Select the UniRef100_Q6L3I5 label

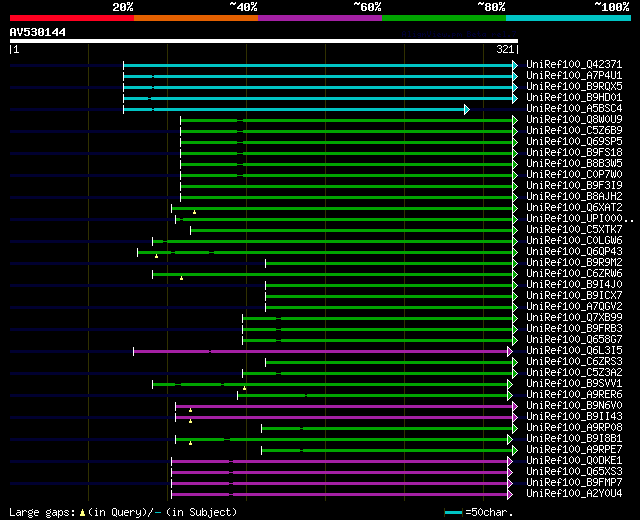574,351
